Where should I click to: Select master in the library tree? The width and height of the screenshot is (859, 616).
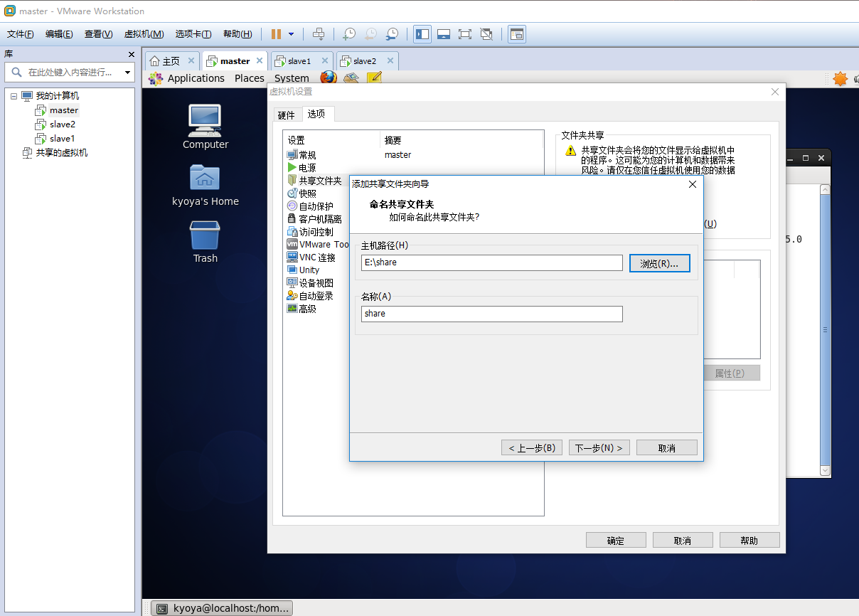pos(64,110)
